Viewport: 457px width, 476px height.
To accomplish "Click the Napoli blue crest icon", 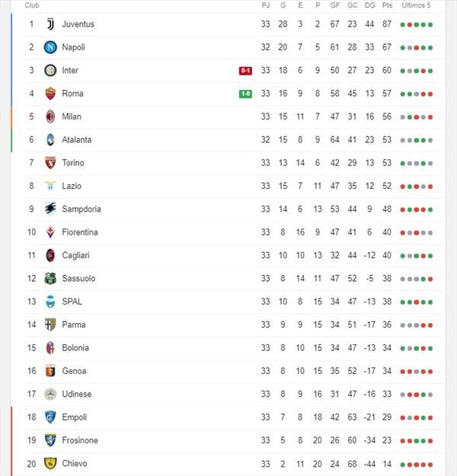I will [x=50, y=47].
